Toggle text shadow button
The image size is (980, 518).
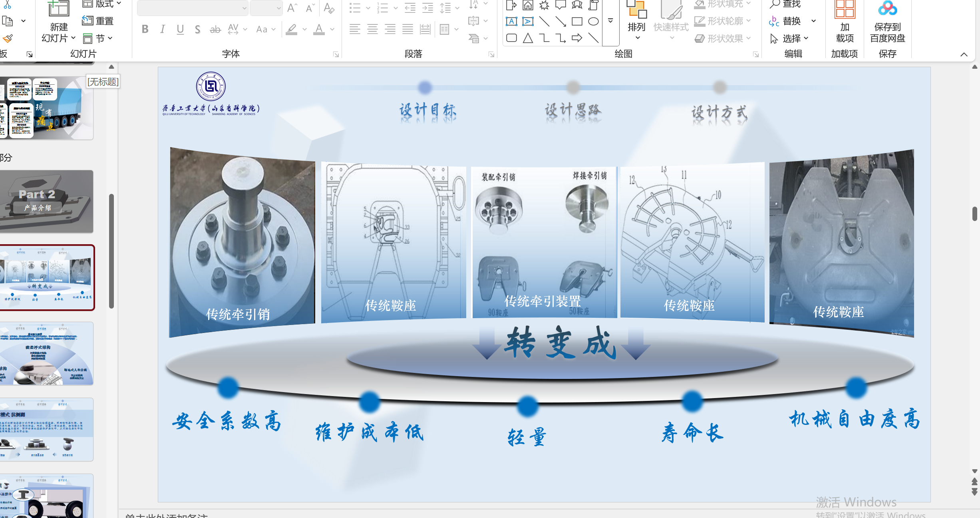coord(197,29)
